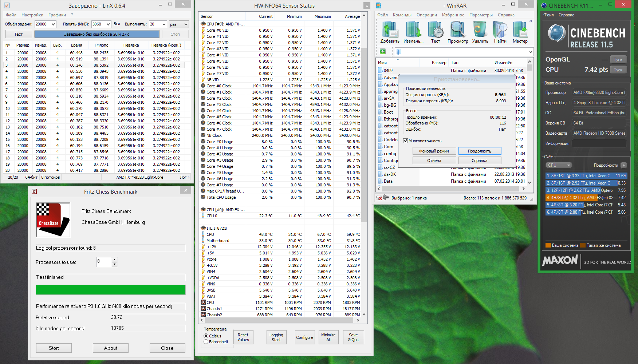Click the Reset Values button in HWiNFO
This screenshot has height=364, width=638.
coord(243,337)
